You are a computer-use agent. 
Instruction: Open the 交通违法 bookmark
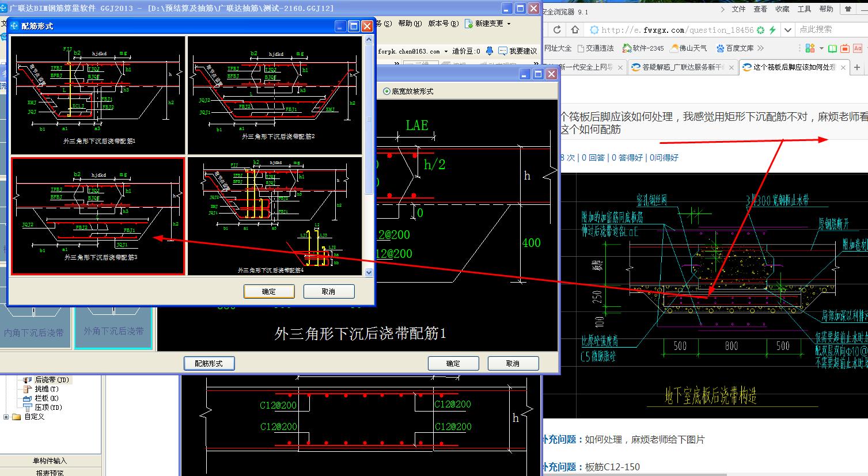pyautogui.click(x=596, y=48)
